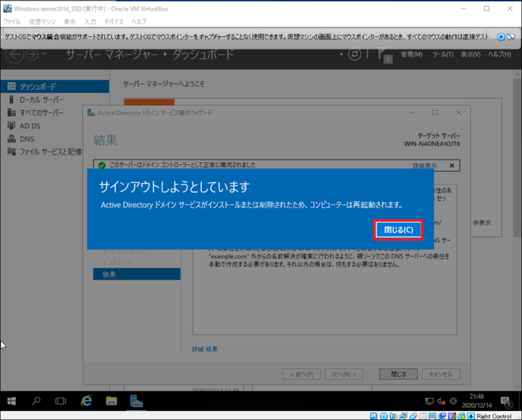The width and height of the screenshot is (522, 420).
Task: Open the Server Manager 管理(M) menu
Action: click(x=411, y=54)
